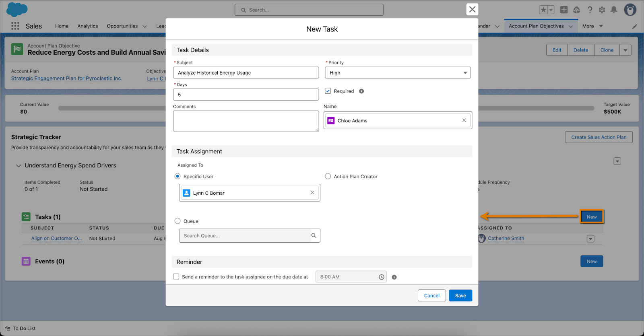Viewport: 644px width, 336px height.
Task: Click the Delete button
Action: point(581,50)
